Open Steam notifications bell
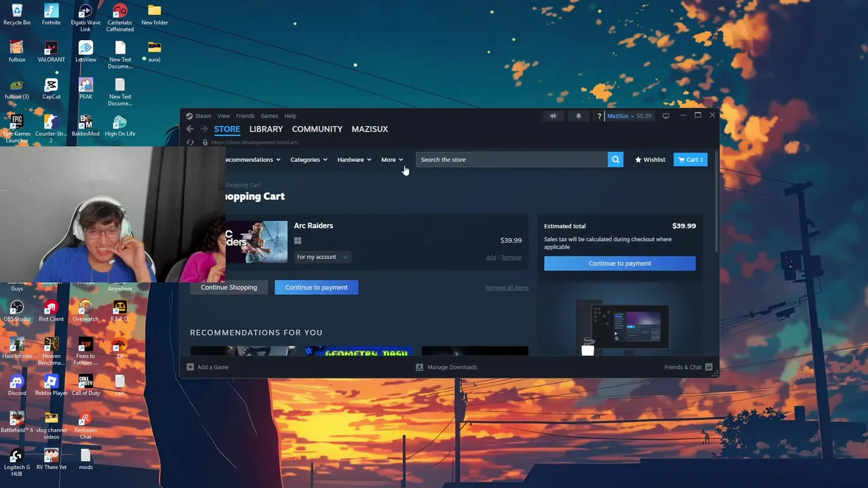The height and width of the screenshot is (488, 868). [578, 116]
